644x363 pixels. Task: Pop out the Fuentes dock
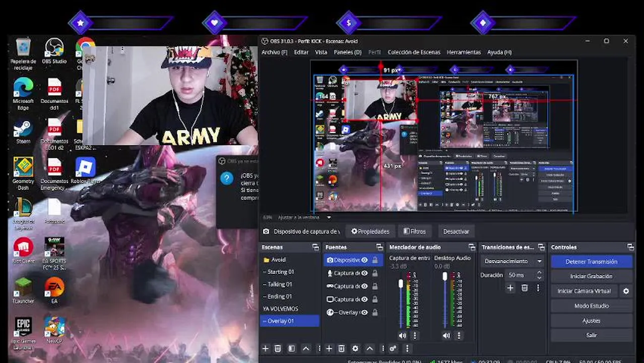click(x=379, y=247)
